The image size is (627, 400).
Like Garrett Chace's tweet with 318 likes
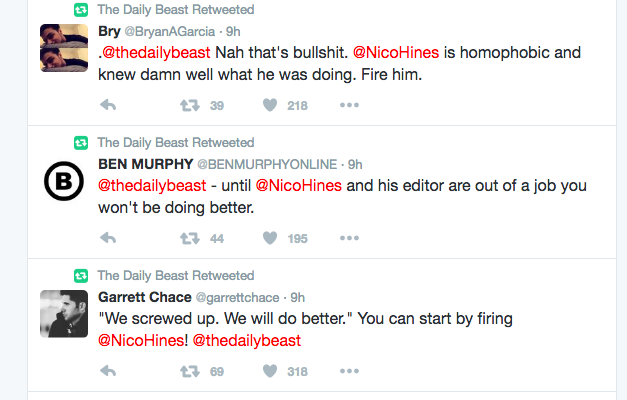269,371
